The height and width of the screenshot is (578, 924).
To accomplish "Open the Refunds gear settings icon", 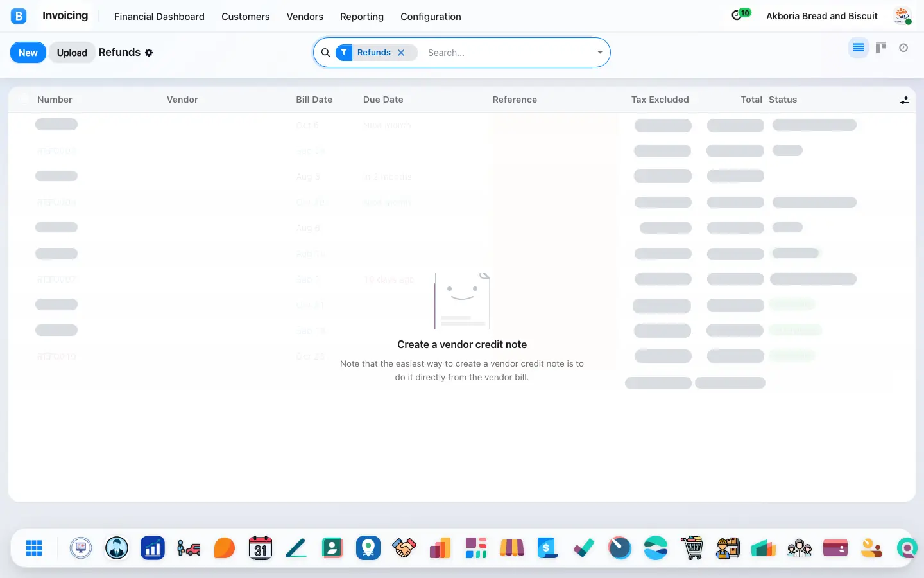I will (149, 53).
